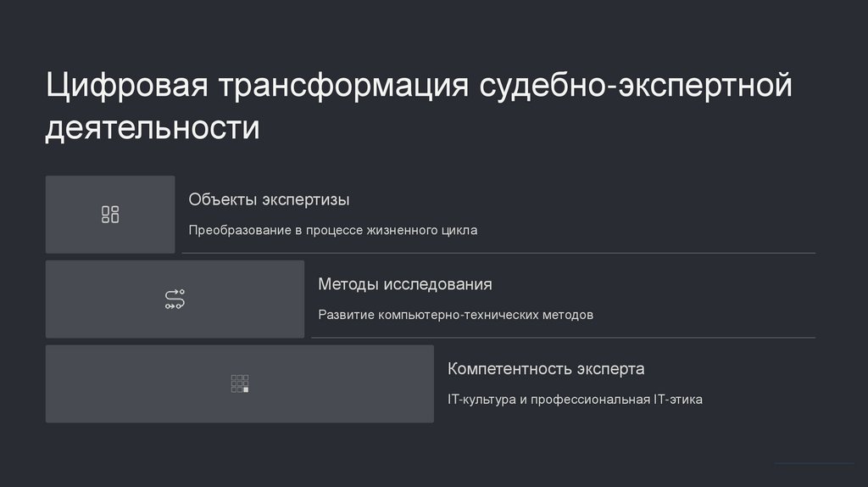The image size is (868, 487).
Task: Click the word деятельности in the title
Action: point(153,127)
